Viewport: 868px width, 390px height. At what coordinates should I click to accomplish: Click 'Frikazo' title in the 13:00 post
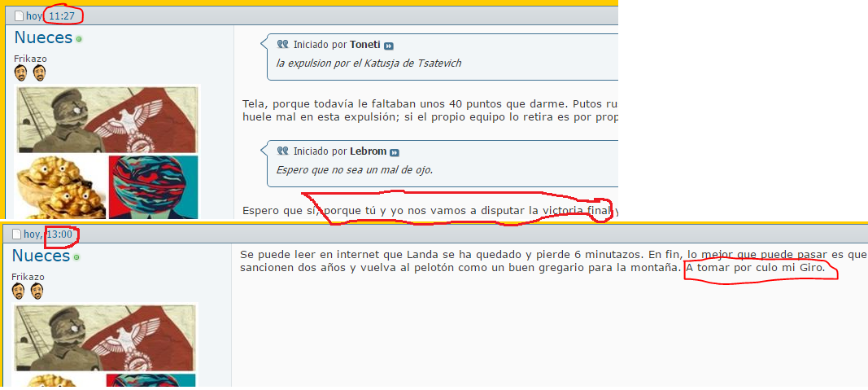coord(28,277)
